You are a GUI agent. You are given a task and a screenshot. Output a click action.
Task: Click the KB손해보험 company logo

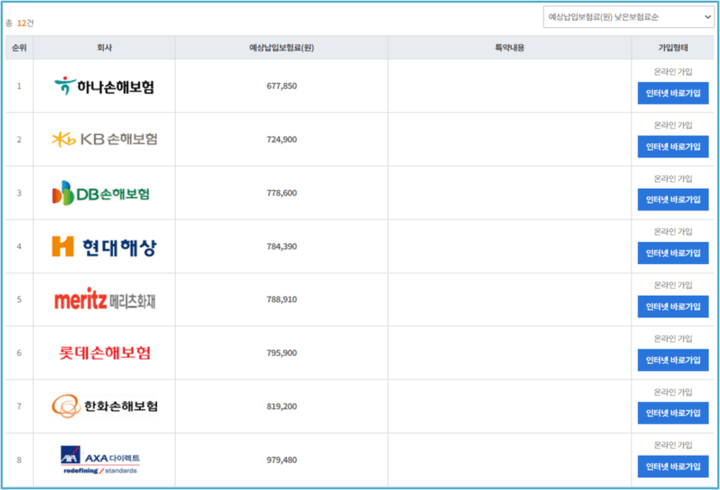pyautogui.click(x=104, y=139)
